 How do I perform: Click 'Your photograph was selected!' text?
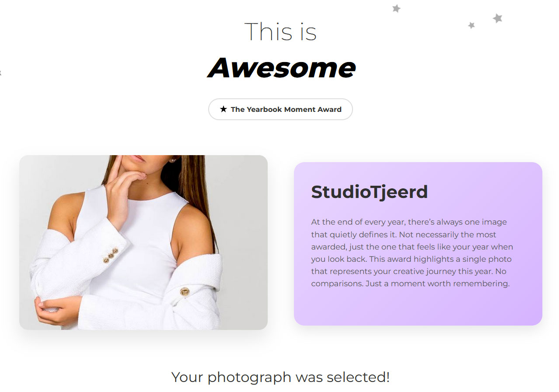pos(280,377)
